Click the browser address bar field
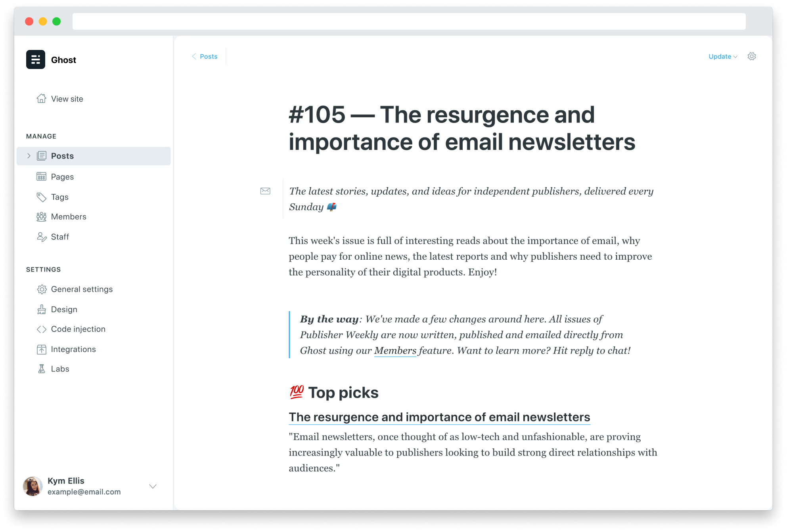The width and height of the screenshot is (787, 532). pos(408,21)
